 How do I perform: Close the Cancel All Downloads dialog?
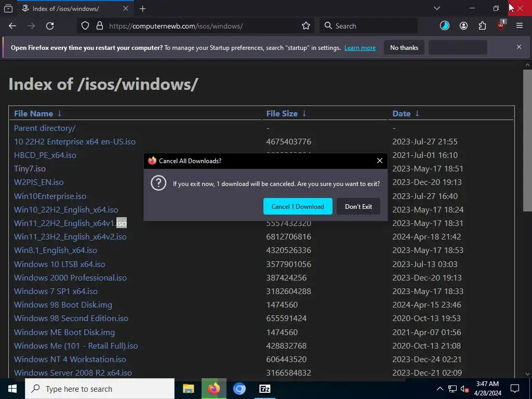tap(380, 161)
